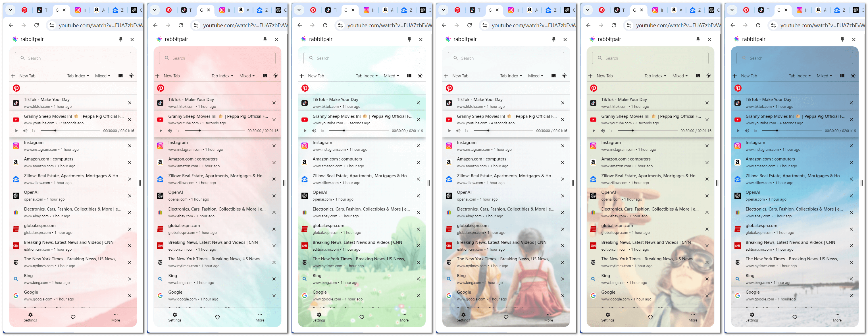Switch to Instagram browser tab in leftmost window
Screen dimensions: 868x336
tap(80, 10)
